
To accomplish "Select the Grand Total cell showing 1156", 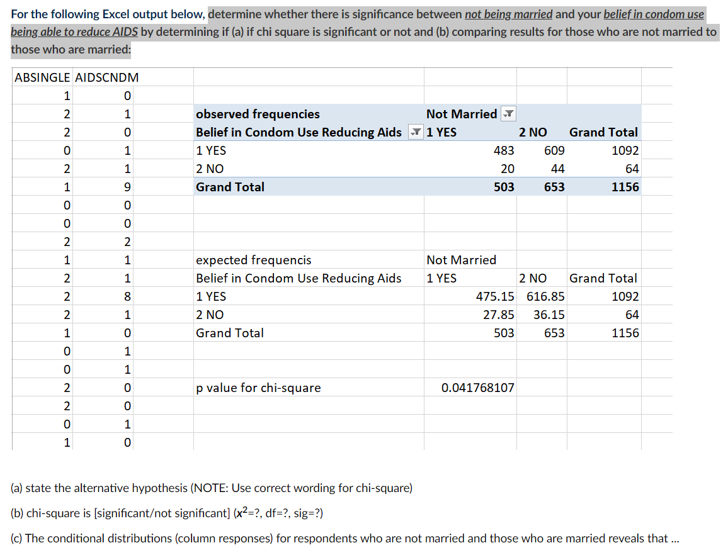I will point(625,187).
